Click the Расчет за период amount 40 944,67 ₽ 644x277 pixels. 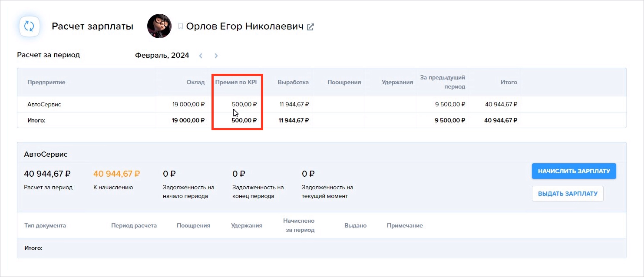47,174
